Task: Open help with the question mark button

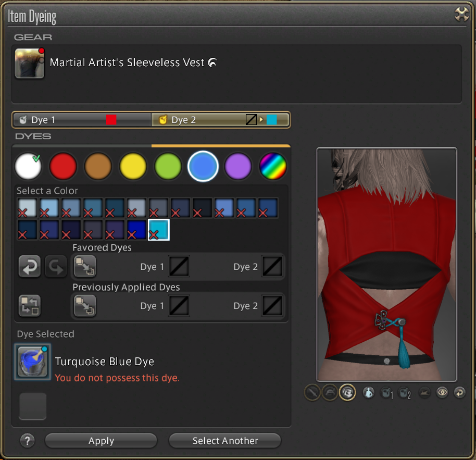Action: point(27,441)
